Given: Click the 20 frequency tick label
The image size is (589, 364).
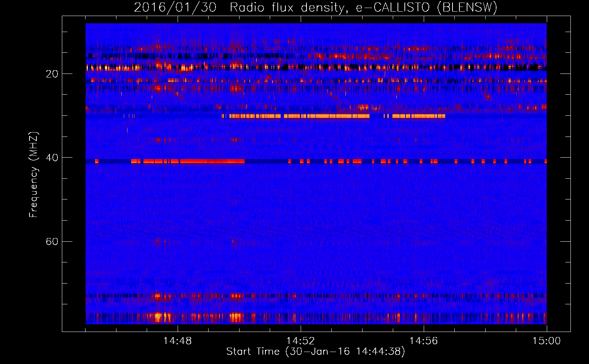Looking at the screenshot, I should [52, 74].
